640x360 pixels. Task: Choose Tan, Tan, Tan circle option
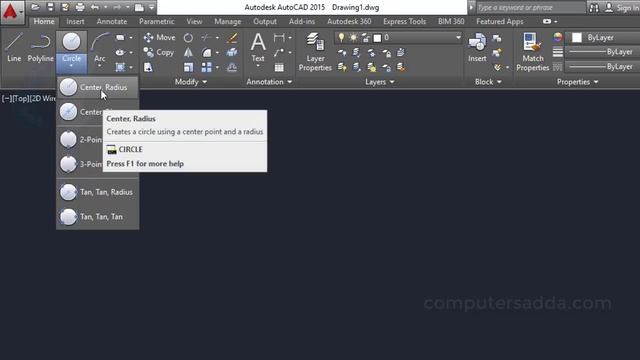[x=98, y=217]
